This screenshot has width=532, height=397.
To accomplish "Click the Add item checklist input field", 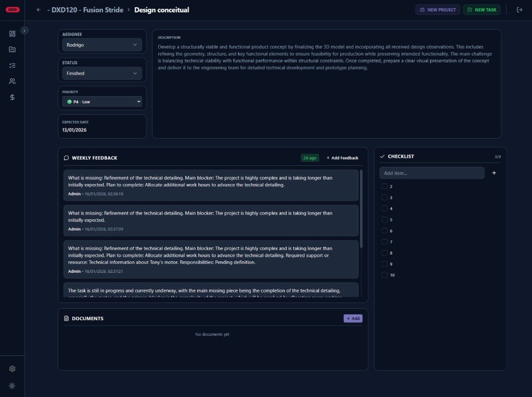I will pyautogui.click(x=432, y=173).
